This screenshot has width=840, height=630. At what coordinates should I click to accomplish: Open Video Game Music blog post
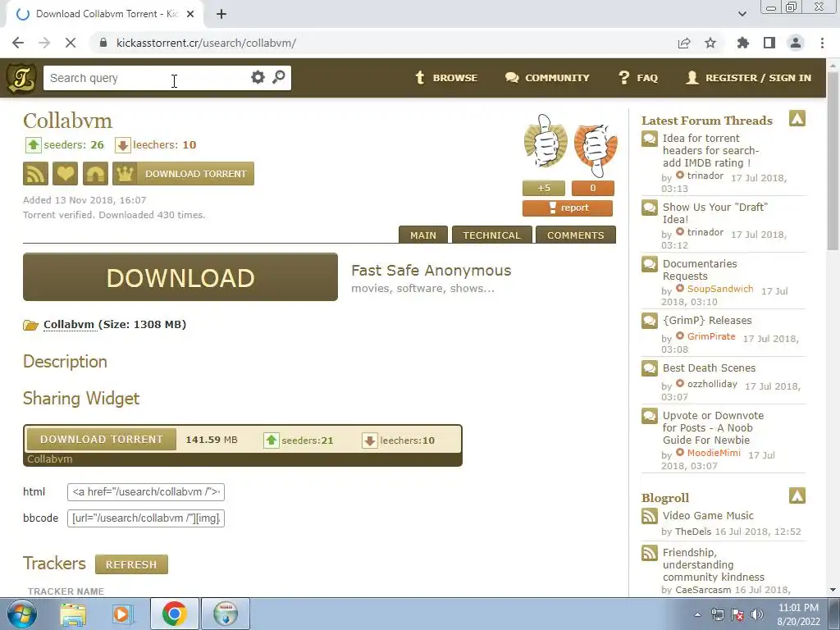(x=708, y=516)
